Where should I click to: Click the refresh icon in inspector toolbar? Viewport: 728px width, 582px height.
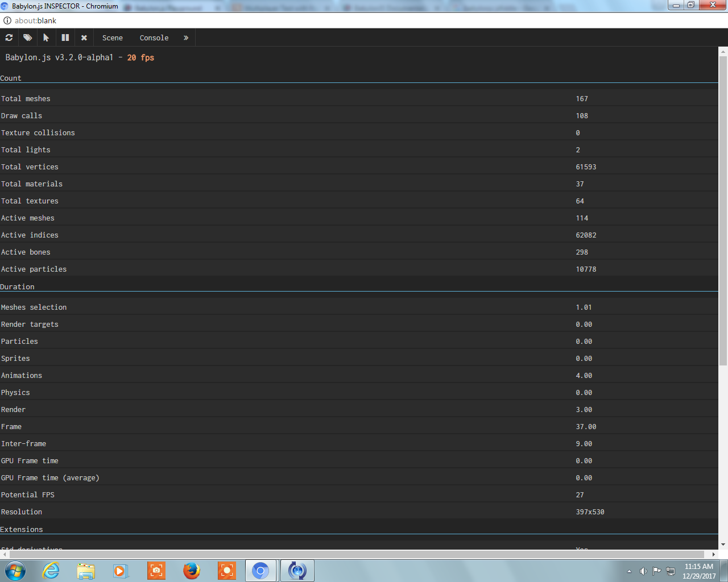9,38
